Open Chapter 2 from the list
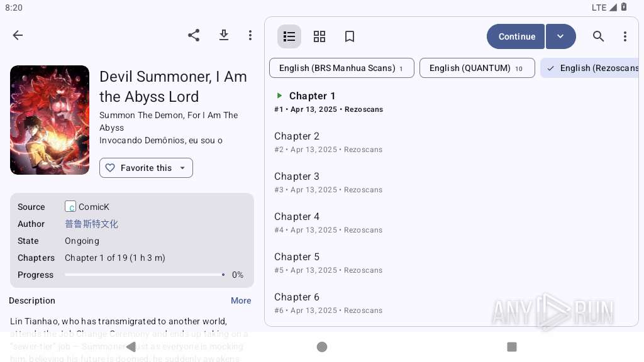Image resolution: width=644 pixels, height=362 pixels. pos(452,142)
